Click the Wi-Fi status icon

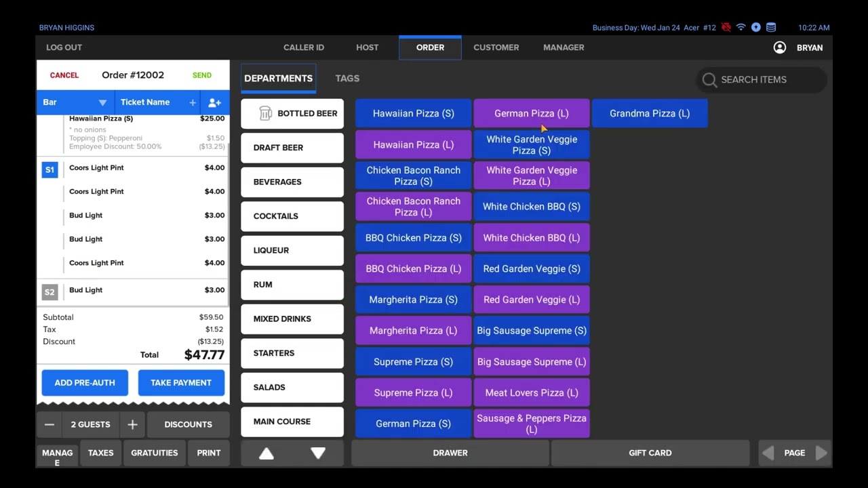pyautogui.click(x=741, y=28)
